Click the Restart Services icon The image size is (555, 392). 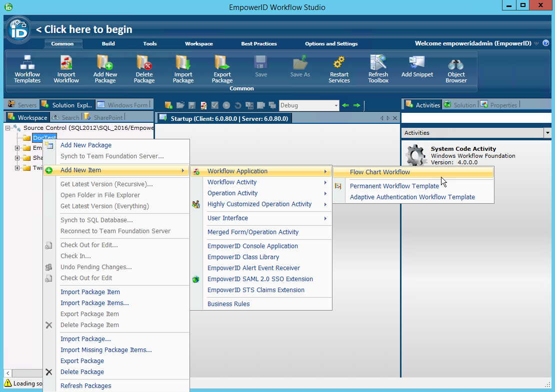pos(339,69)
